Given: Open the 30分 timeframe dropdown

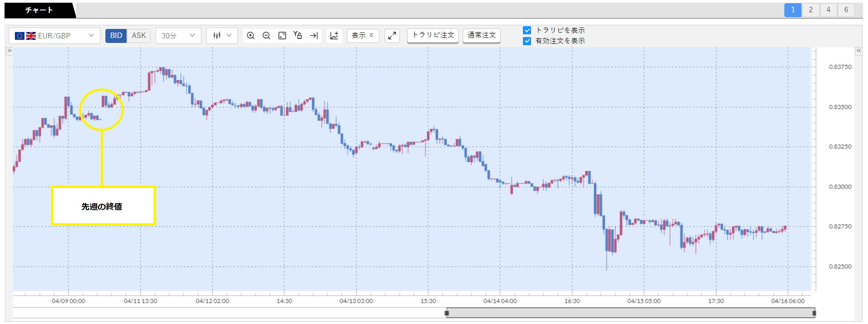Looking at the screenshot, I should click(178, 36).
